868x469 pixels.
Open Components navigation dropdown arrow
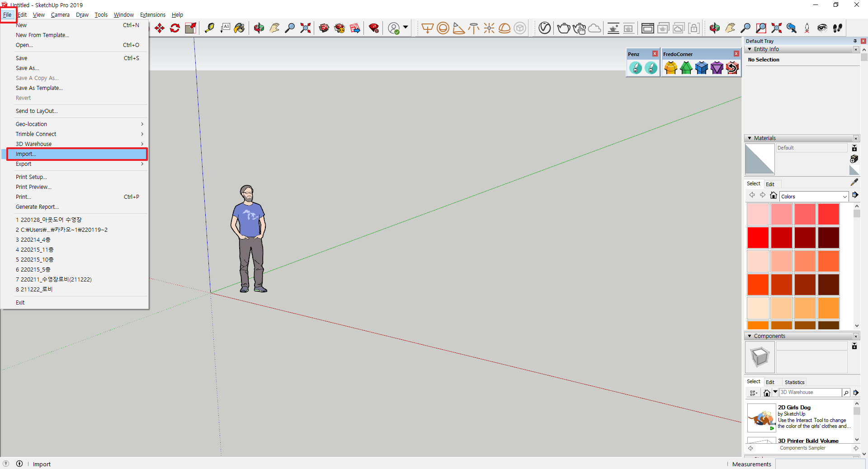tap(775, 392)
